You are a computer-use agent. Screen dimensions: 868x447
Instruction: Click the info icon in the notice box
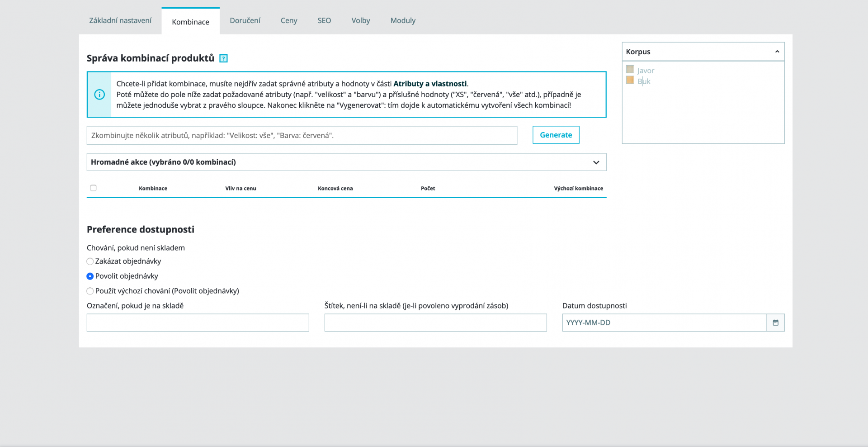click(99, 95)
